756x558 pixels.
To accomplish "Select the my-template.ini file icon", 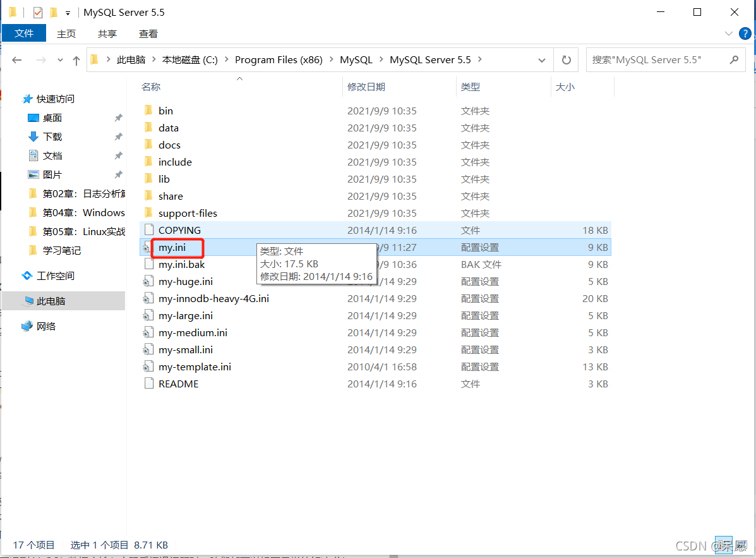I will click(148, 367).
